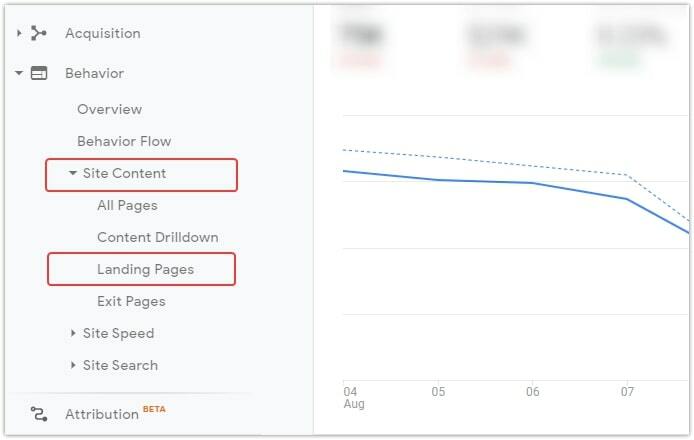Click the solid blue line at 06

(x=532, y=183)
